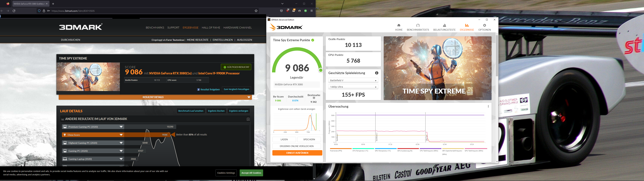Reload the 3dmark.com page
644x181 pixels.
click(14, 11)
